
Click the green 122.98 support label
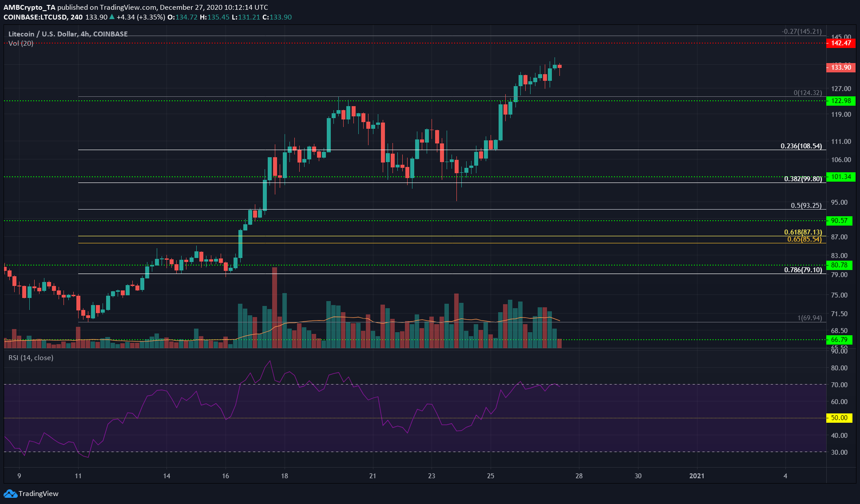point(841,101)
